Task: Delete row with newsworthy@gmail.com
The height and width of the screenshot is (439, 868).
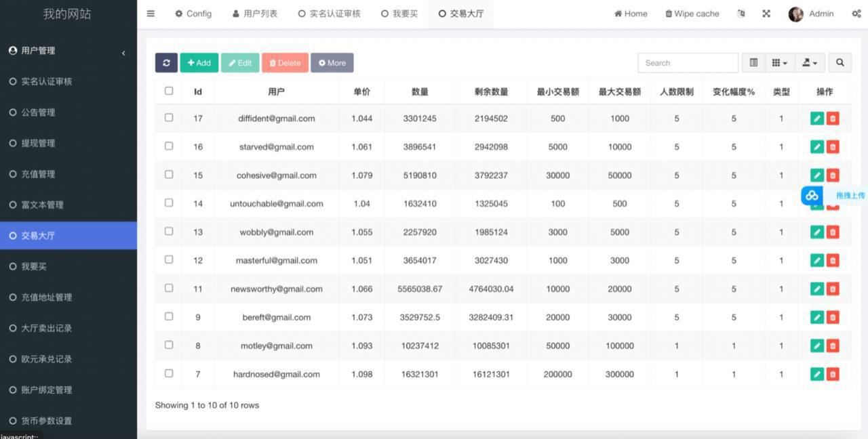Action: point(833,289)
